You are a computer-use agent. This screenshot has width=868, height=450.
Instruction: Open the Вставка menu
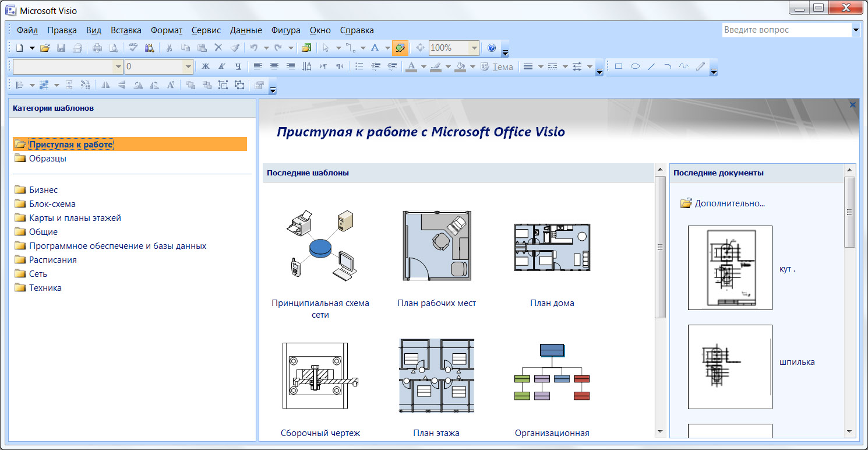126,30
